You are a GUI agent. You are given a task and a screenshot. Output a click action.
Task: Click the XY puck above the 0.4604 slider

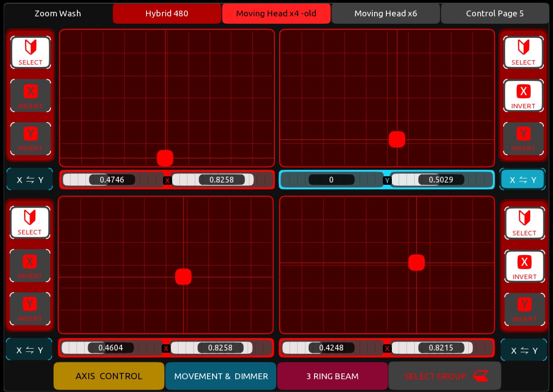(183, 277)
